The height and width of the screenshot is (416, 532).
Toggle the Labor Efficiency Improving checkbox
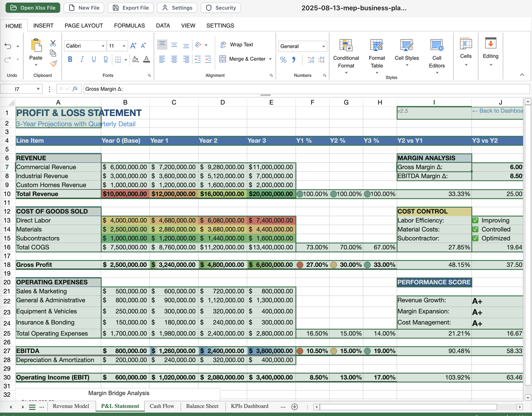click(475, 220)
